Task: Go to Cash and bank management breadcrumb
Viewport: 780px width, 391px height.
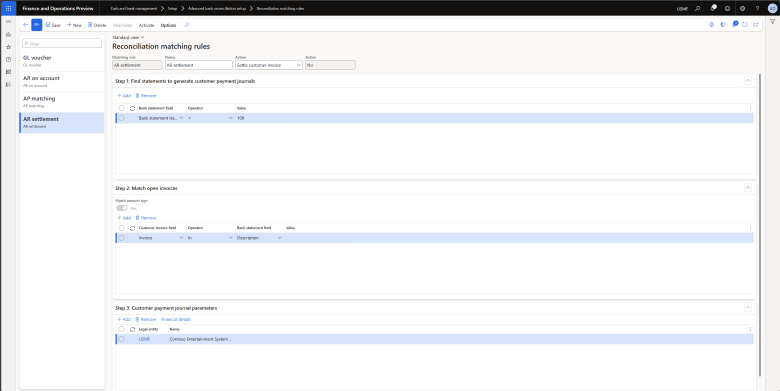Action: (133, 8)
